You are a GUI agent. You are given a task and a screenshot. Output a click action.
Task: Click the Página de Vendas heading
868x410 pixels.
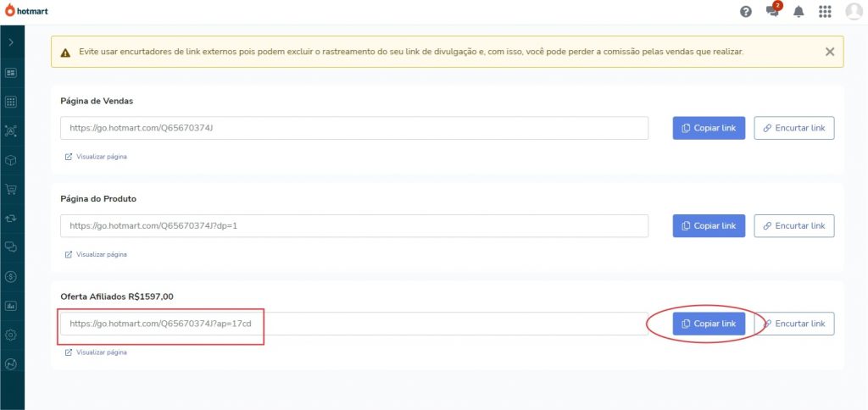[x=97, y=102]
